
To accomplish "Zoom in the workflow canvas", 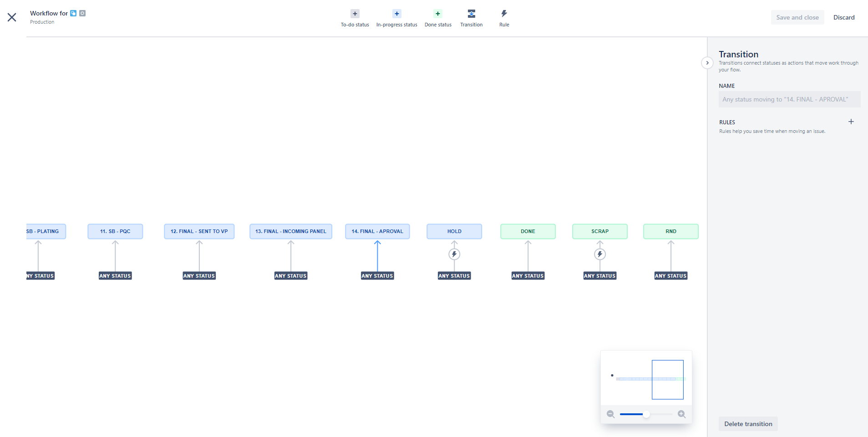I will [681, 414].
